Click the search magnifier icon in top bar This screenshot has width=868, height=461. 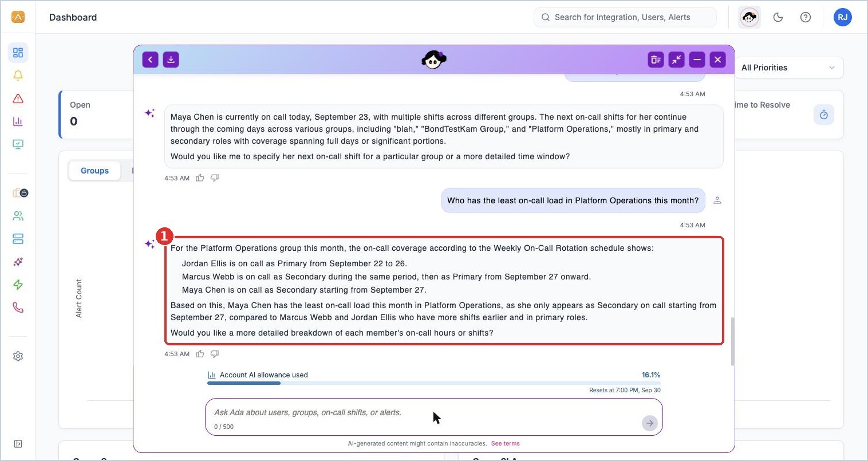546,17
